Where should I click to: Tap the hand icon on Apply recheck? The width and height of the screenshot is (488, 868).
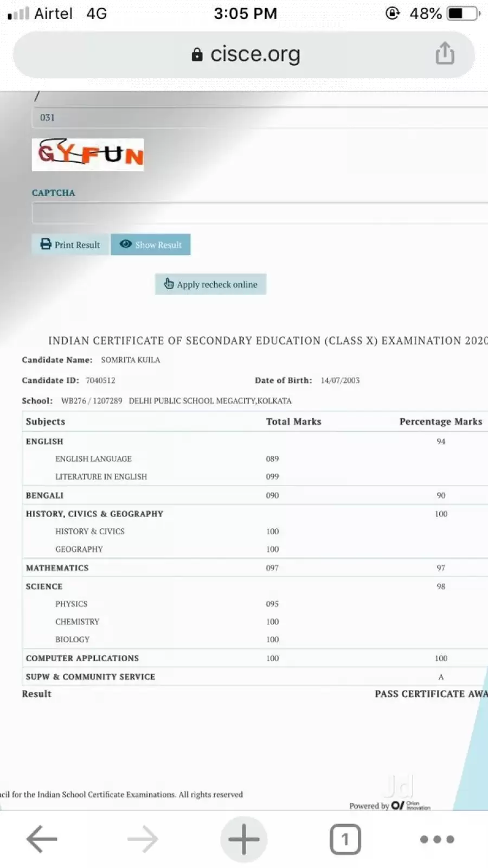click(169, 284)
